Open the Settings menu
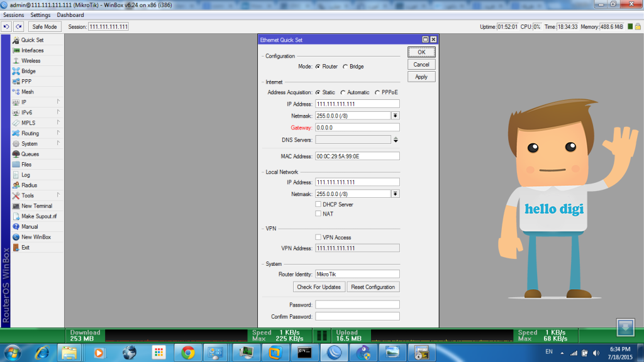Viewport: 644px width, 362px height. 40,15
